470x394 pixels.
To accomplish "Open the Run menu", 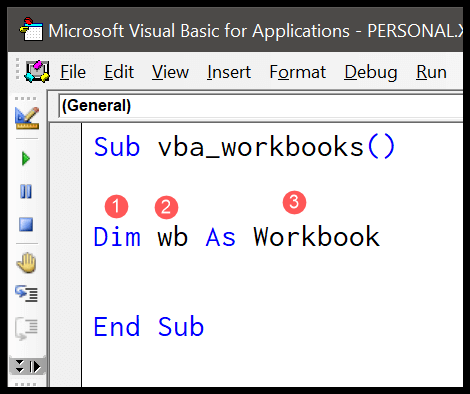I will (431, 72).
